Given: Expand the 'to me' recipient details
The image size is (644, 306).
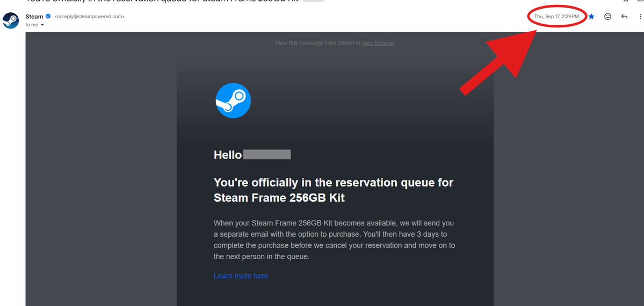Looking at the screenshot, I should point(42,25).
